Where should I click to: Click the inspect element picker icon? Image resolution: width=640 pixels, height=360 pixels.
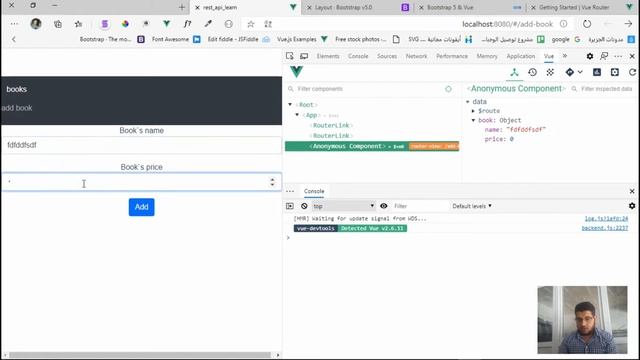pos(289,56)
